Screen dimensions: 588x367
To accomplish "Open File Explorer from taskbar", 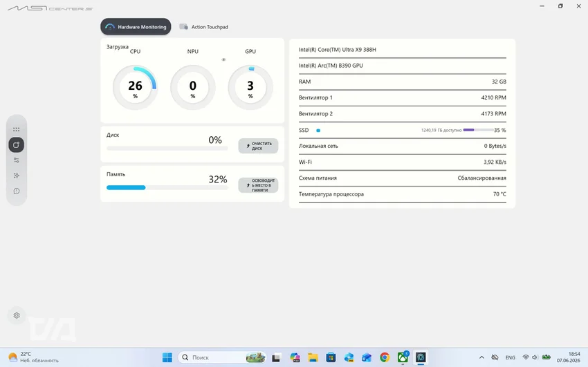I will pyautogui.click(x=313, y=357).
